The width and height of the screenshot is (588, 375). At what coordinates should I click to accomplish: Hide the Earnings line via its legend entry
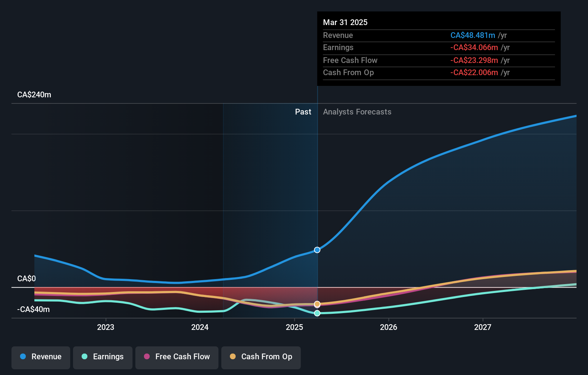coord(103,357)
